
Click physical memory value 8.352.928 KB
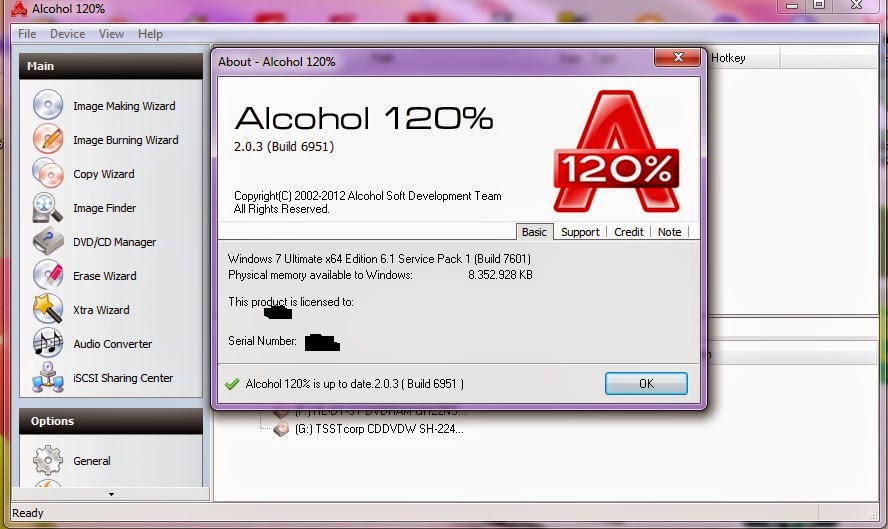[500, 275]
